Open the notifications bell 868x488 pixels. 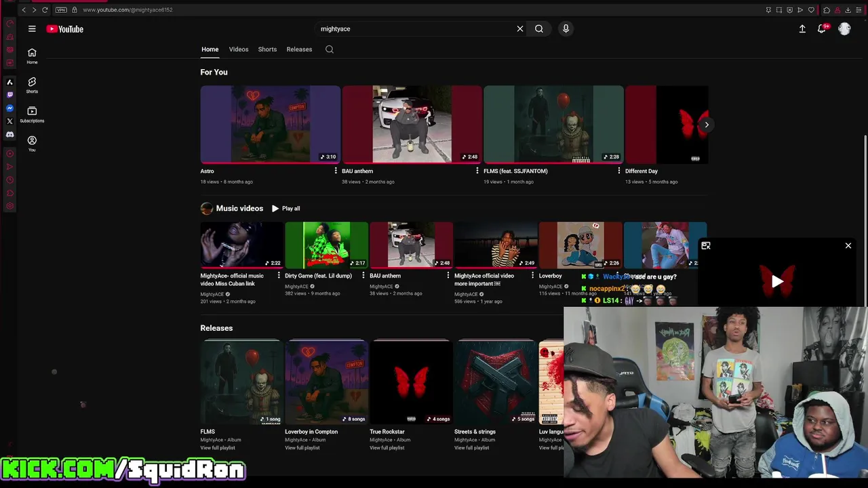click(x=822, y=28)
